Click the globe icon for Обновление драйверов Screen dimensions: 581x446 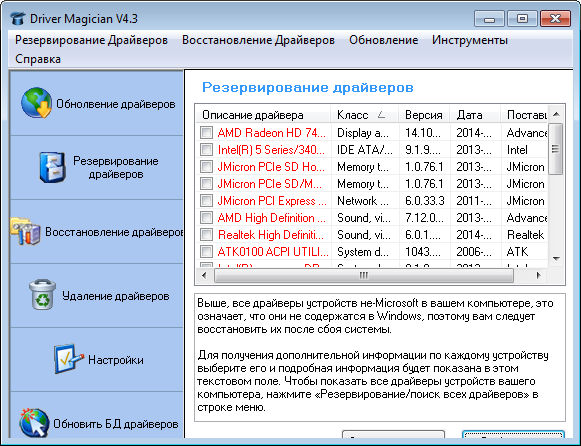point(36,103)
